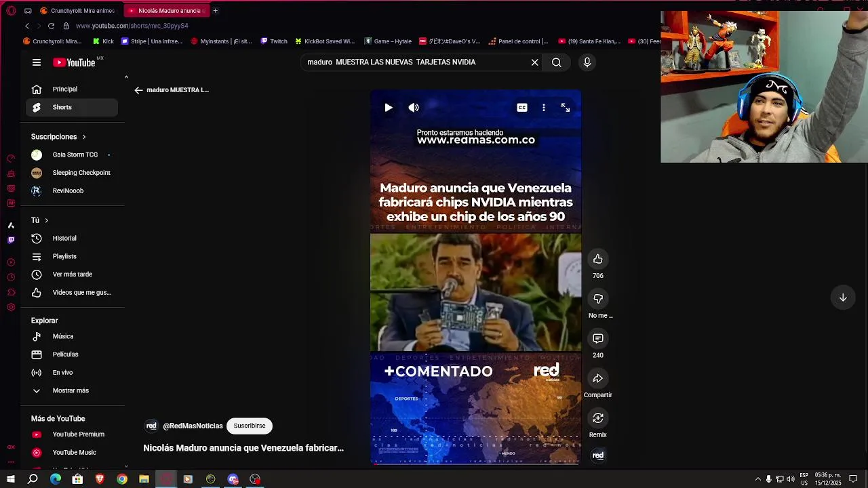This screenshot has width=868, height=488.
Task: Browse En vivo under Explorar
Action: coord(72,372)
